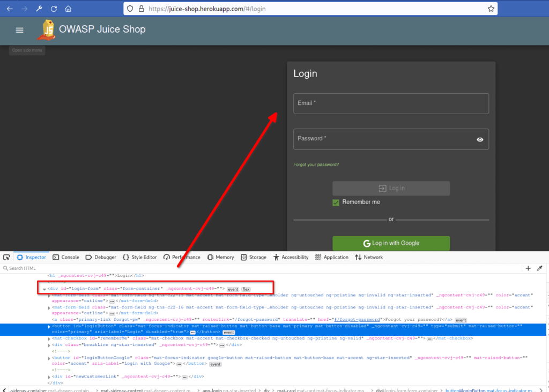Click the Forgot your password link
Viewport: 549px width, 392px height.
coord(316,164)
